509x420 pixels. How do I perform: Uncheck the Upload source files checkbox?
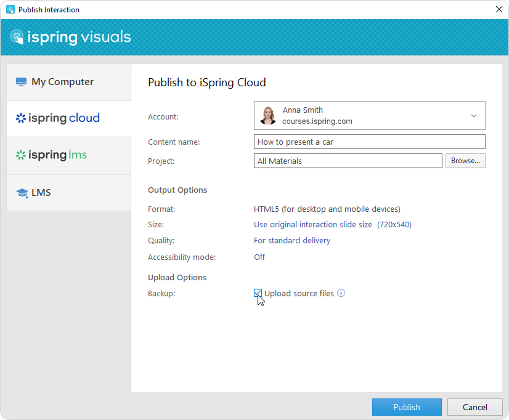[258, 293]
